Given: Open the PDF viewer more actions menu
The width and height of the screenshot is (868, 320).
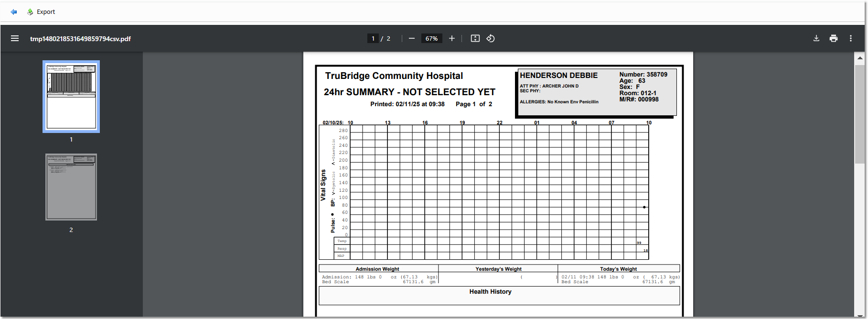Looking at the screenshot, I should click(851, 38).
